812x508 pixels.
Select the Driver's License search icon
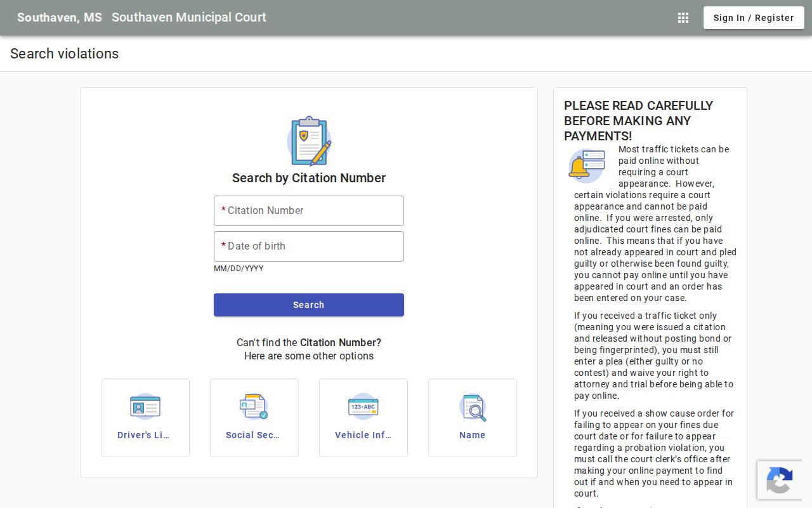pos(145,406)
